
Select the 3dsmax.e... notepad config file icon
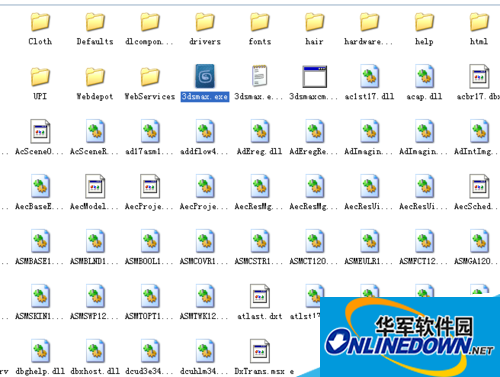[260, 76]
